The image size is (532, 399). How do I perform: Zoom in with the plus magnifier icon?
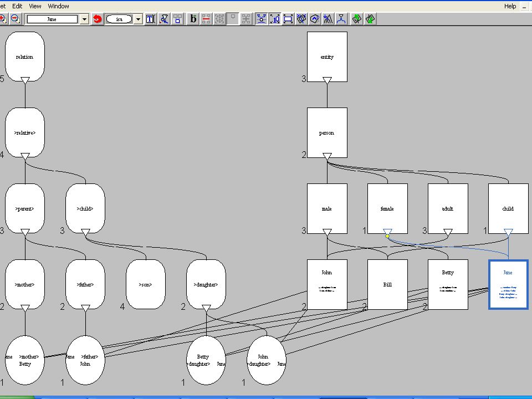(x=3, y=19)
